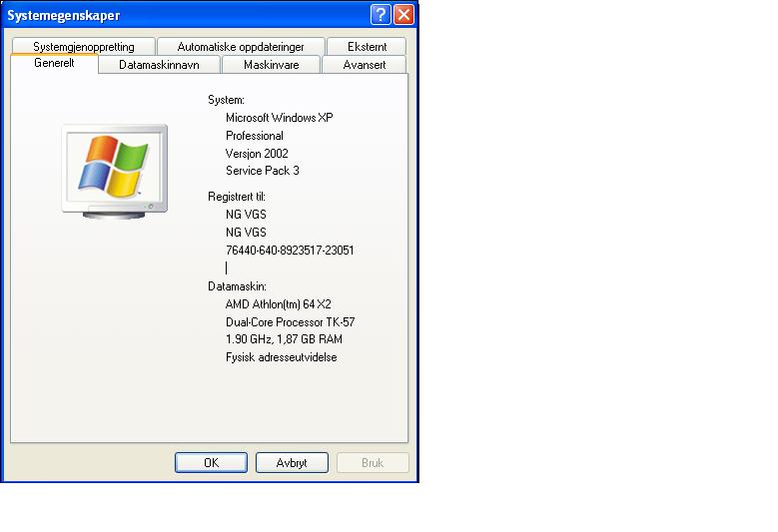Click the Windows XP monitor logo image
The width and height of the screenshot is (778, 532).
(115, 172)
